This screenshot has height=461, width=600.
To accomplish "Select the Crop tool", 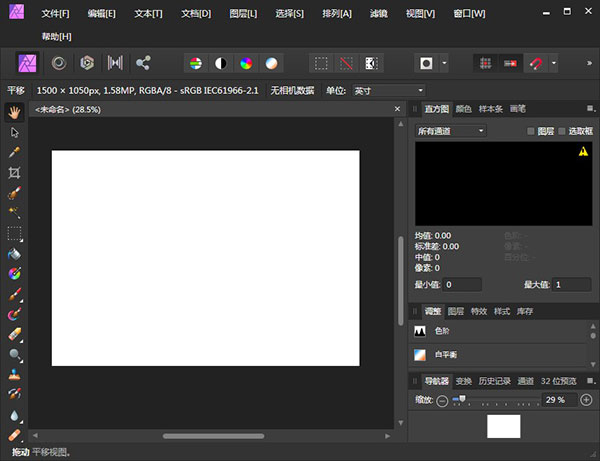I will click(x=15, y=173).
